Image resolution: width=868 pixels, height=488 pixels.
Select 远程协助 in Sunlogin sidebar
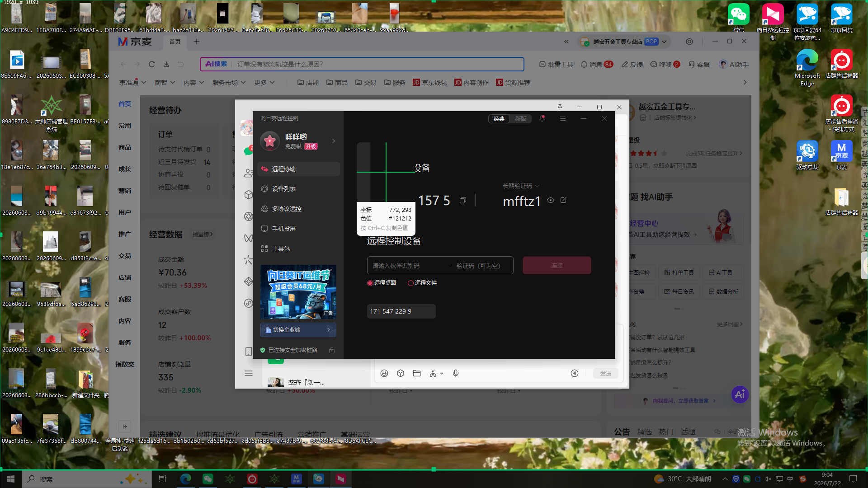coord(298,169)
